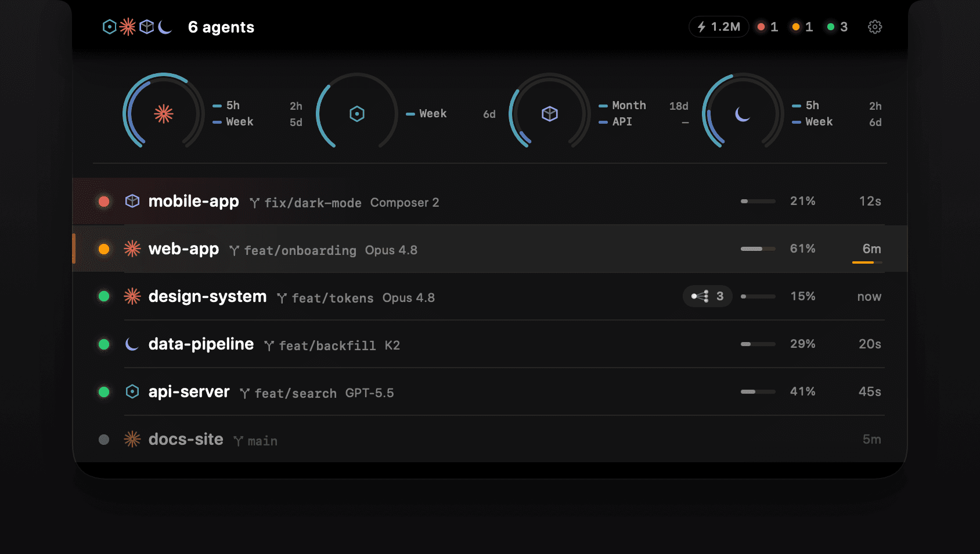Click the 'Opus 4.8' model in web-app row
Screen dimensions: 980x554
(x=391, y=250)
